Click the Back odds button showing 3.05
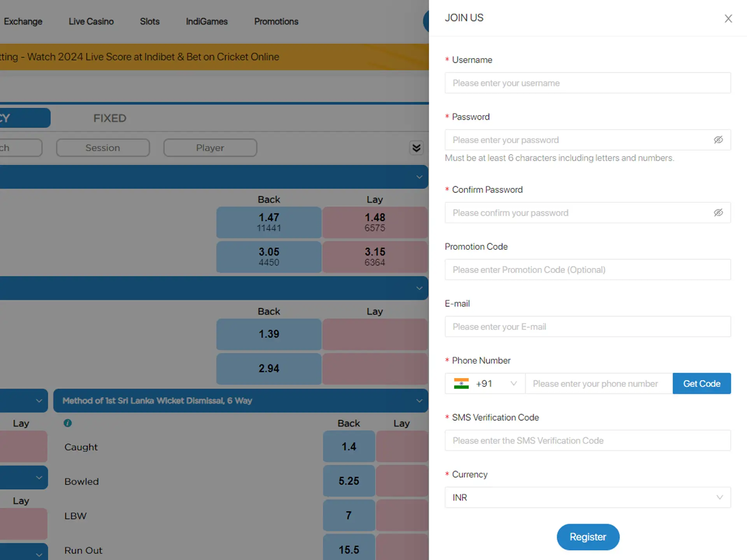 pos(268,256)
